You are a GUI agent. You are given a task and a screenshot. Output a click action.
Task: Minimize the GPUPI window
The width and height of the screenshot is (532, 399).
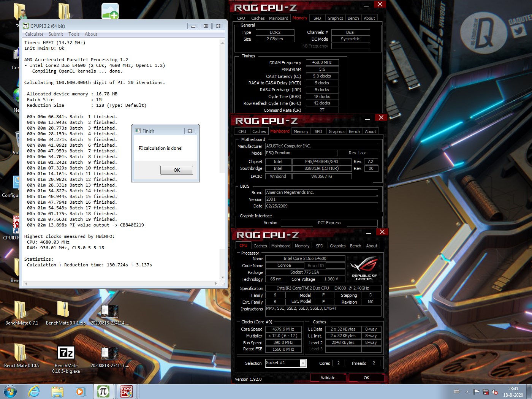pos(193,26)
